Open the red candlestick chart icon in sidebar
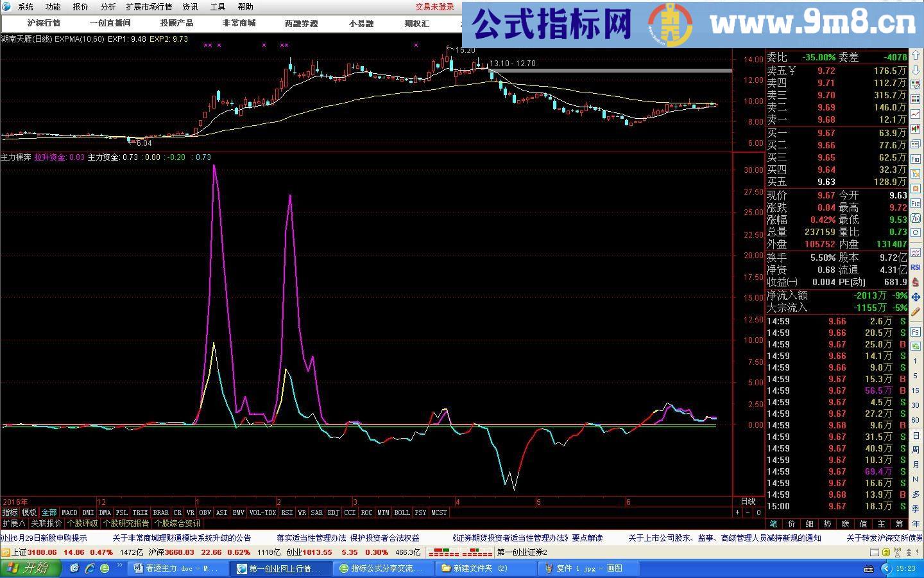Image resolution: width=924 pixels, height=578 pixels. tap(916, 128)
